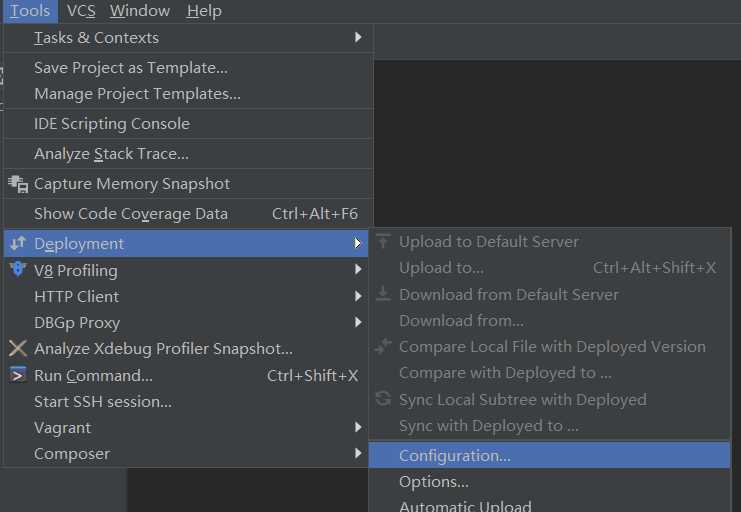Click the Sync Local Subtree icon
Screen dimensions: 741x512
pos(383,399)
